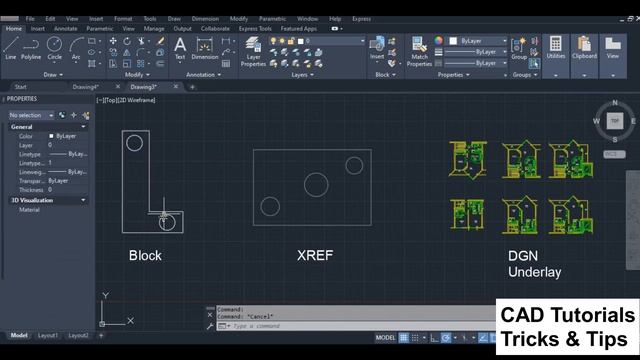Toggle polar tracking in status bar
This screenshot has height=360, width=640.
446,338
